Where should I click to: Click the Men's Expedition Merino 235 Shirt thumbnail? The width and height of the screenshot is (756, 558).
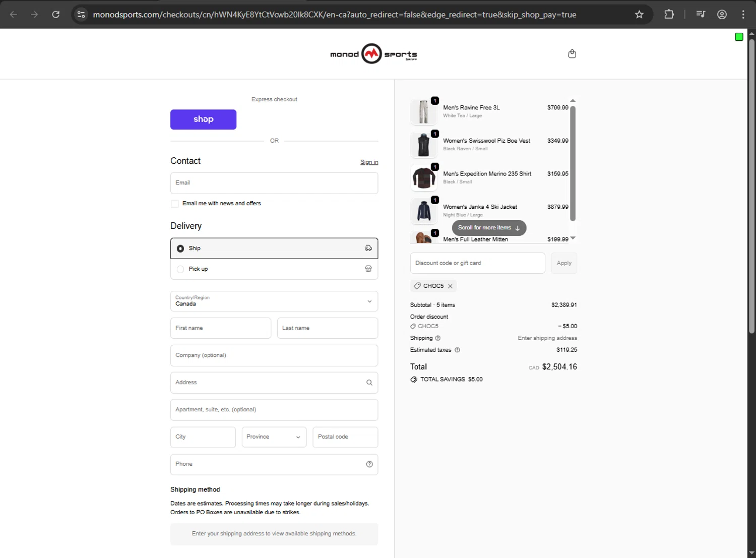coord(424,178)
